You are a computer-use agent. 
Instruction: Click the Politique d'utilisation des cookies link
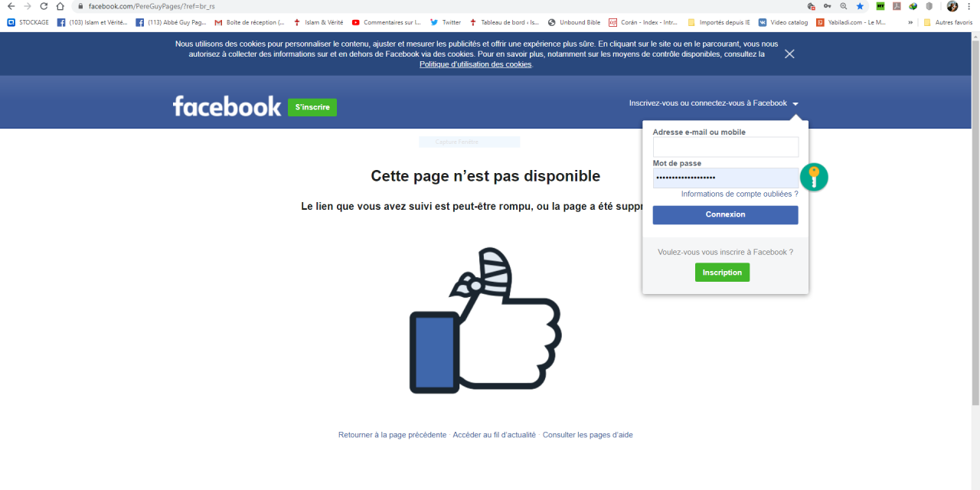pos(475,64)
